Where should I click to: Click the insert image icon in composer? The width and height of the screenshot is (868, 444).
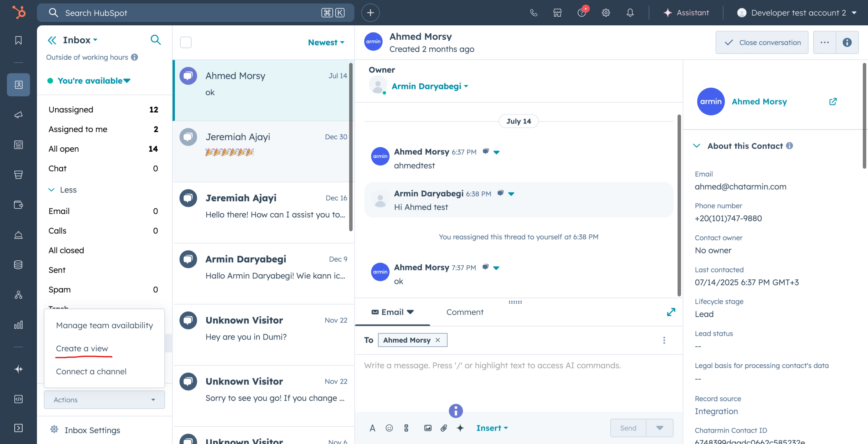pyautogui.click(x=428, y=428)
